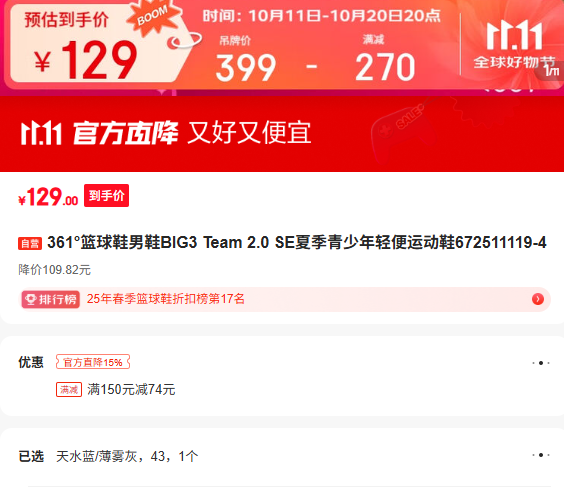
Task: Expand 已选 options with three-dot button
Action: 541,455
